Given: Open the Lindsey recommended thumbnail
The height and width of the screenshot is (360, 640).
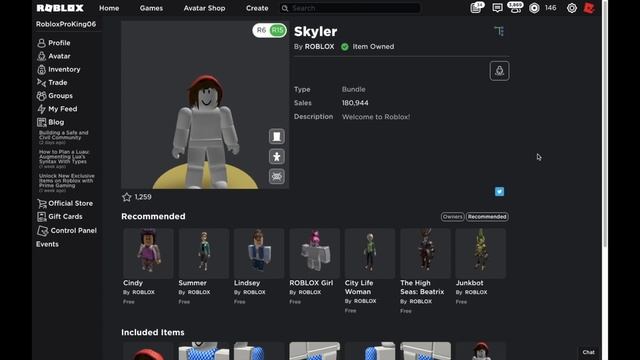Looking at the screenshot, I should (x=259, y=253).
